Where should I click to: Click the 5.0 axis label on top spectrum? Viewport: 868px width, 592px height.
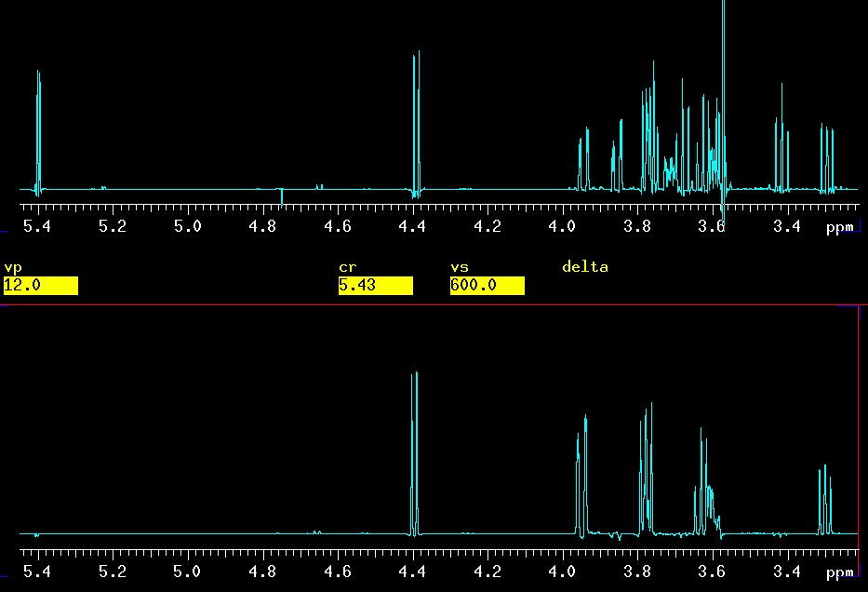(188, 226)
